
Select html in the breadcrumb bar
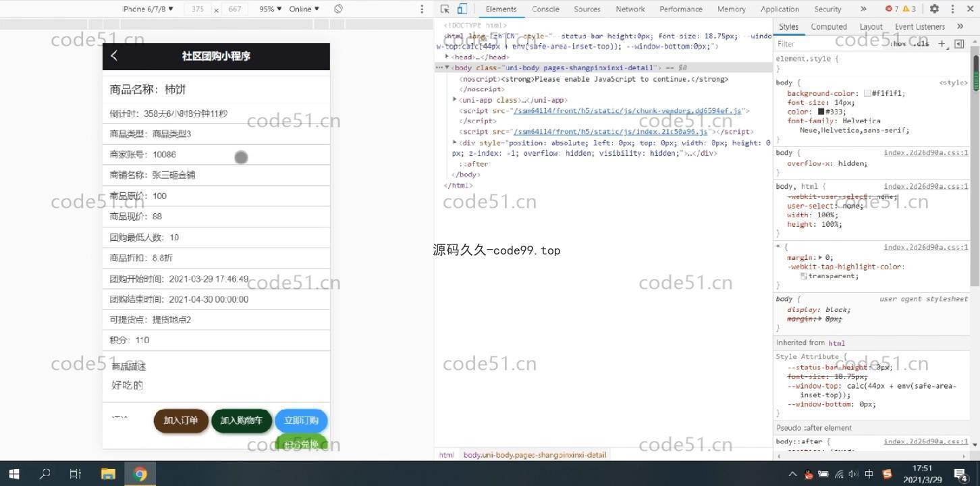click(446, 455)
